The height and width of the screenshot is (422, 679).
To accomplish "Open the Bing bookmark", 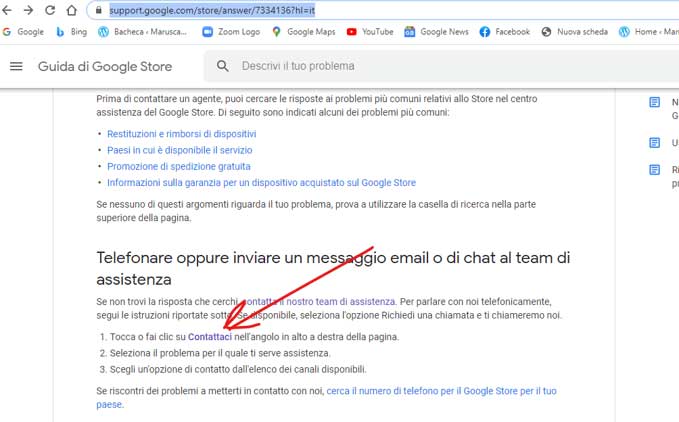I will (71, 32).
